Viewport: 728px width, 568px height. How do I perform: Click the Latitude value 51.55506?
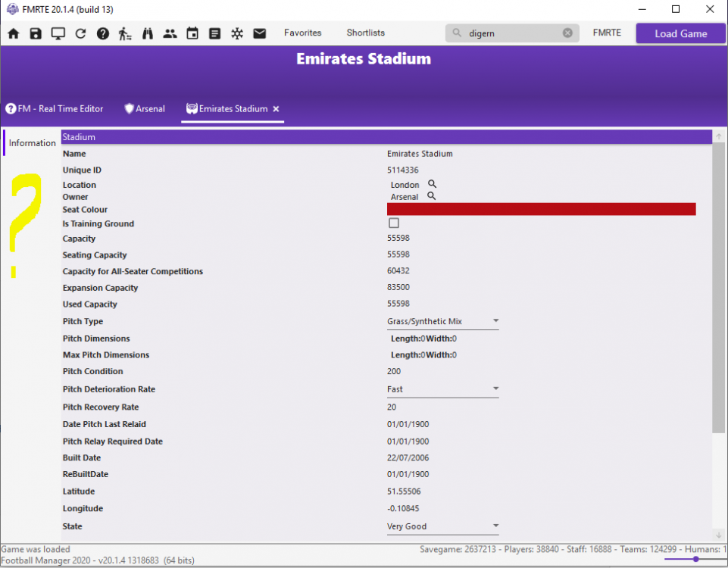point(404,492)
